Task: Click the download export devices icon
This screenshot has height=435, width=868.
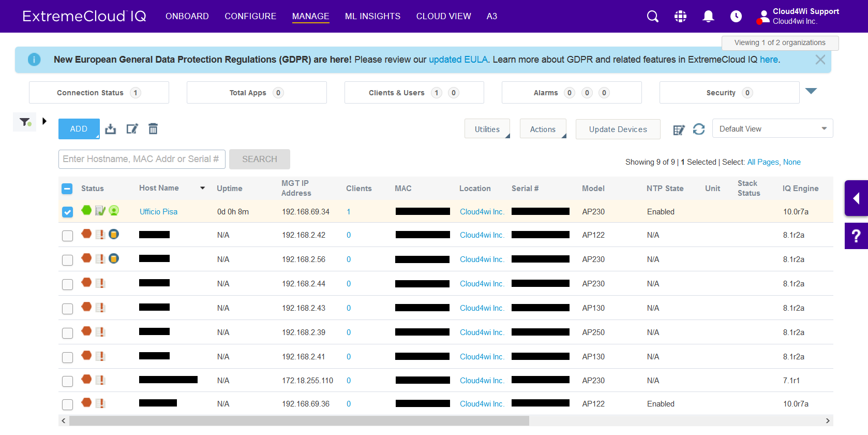Action: coord(111,129)
